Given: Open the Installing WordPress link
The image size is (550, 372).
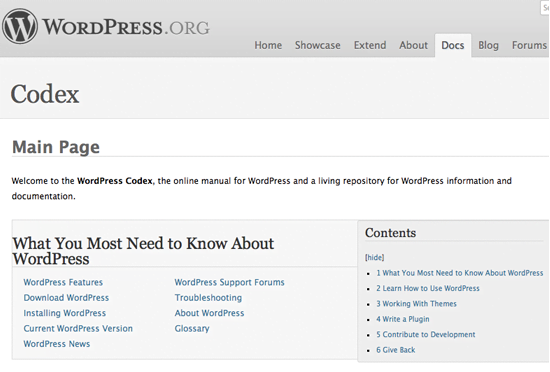Looking at the screenshot, I should tap(65, 313).
